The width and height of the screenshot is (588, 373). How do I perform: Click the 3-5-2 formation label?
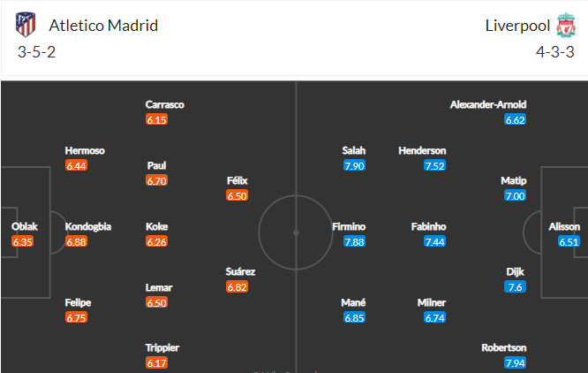point(36,52)
